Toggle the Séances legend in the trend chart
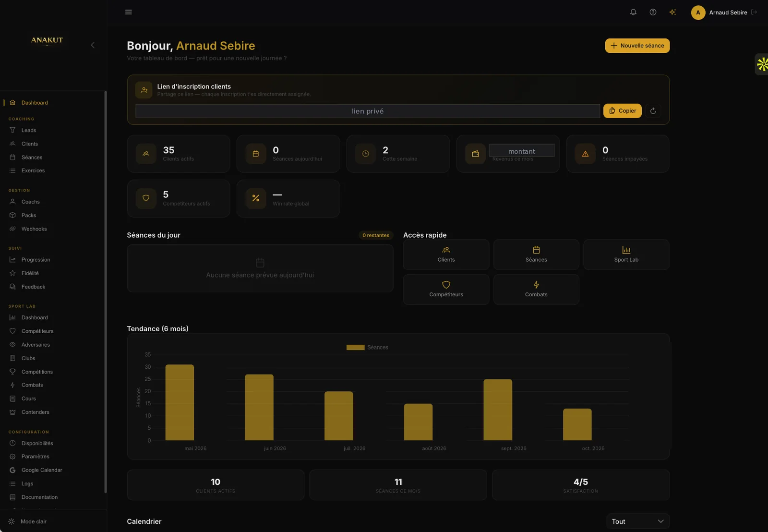768x532 pixels. (367, 347)
